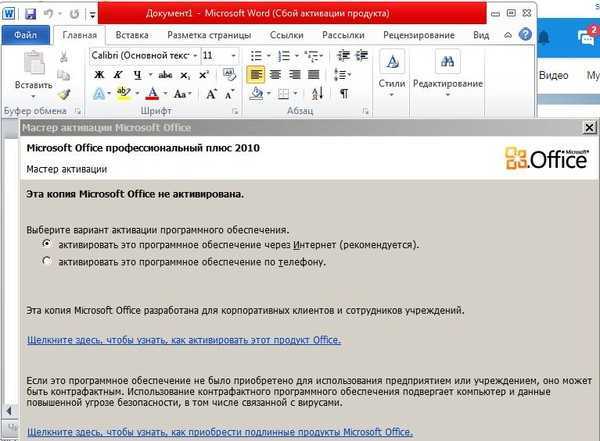Switch to the Ссылки tab
This screenshot has width=600, height=441.
tap(287, 35)
